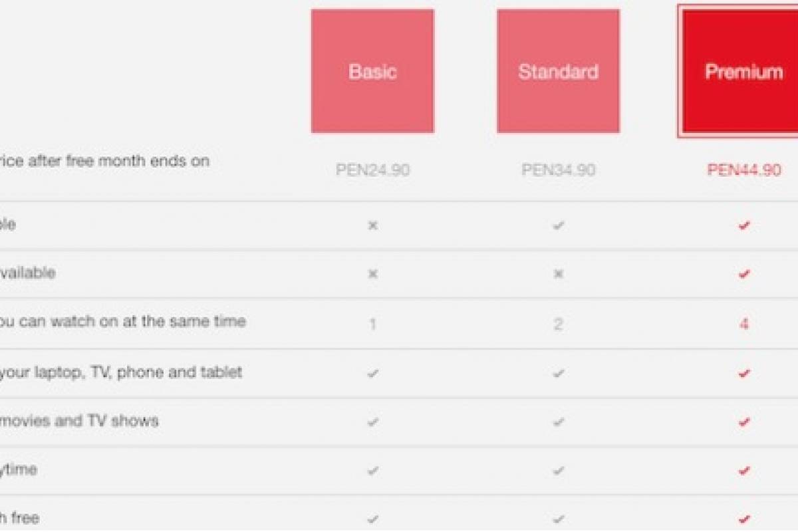Click Basic's X mark in first feature row
The height and width of the screenshot is (532, 798).
point(372,225)
